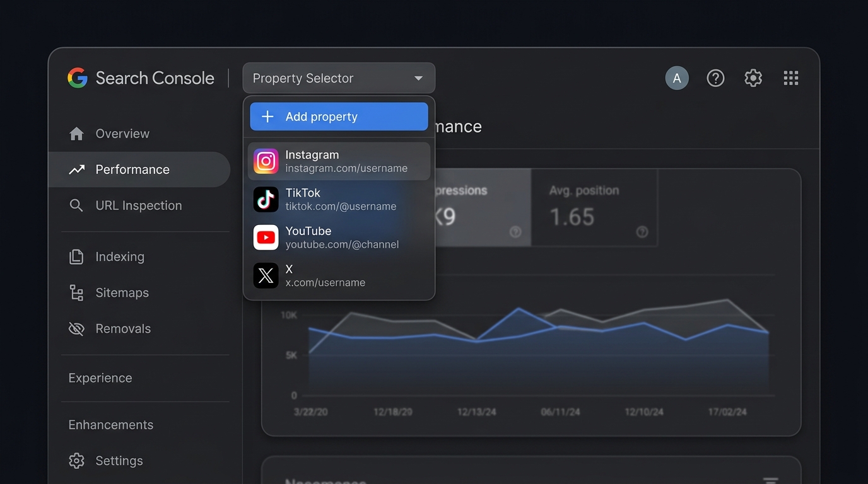The width and height of the screenshot is (868, 484).
Task: Click the x.com/username URL text
Action: point(325,282)
